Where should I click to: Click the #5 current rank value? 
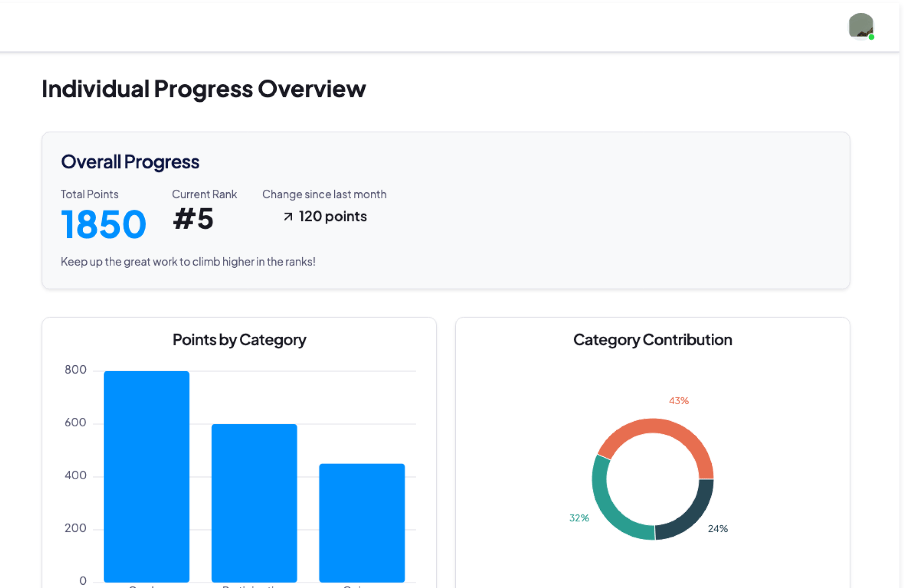click(193, 219)
